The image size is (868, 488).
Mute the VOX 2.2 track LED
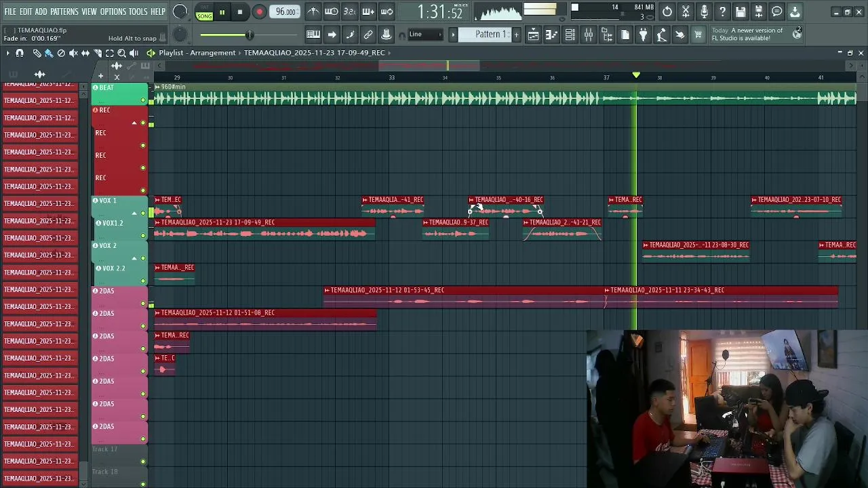(143, 281)
